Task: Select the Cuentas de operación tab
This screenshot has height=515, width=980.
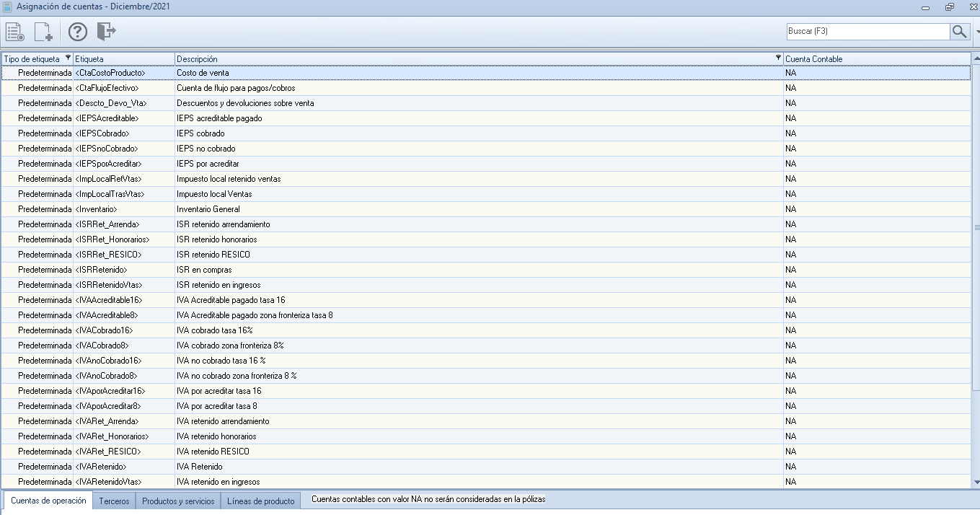Action: pos(48,501)
